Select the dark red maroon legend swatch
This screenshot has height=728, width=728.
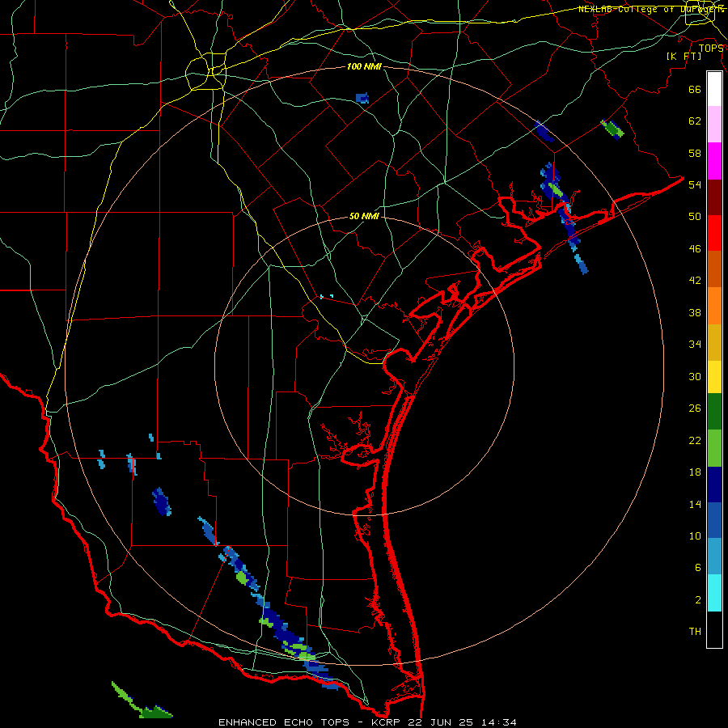tap(714, 197)
